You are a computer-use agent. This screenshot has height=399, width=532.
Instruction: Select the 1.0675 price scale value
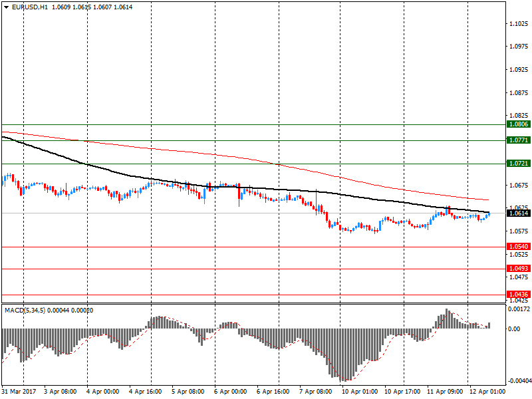click(519, 186)
